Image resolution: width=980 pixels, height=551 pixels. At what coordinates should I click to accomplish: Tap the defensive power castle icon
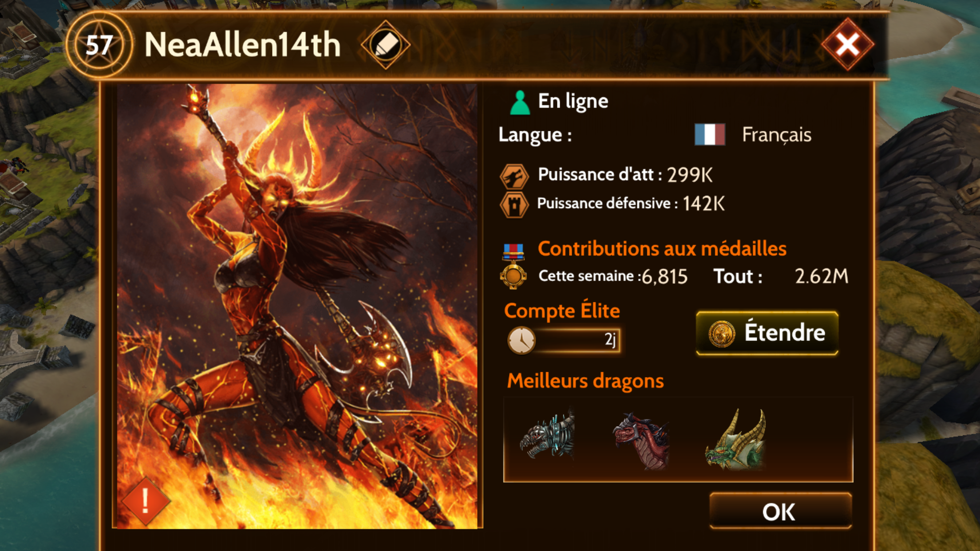click(x=514, y=205)
